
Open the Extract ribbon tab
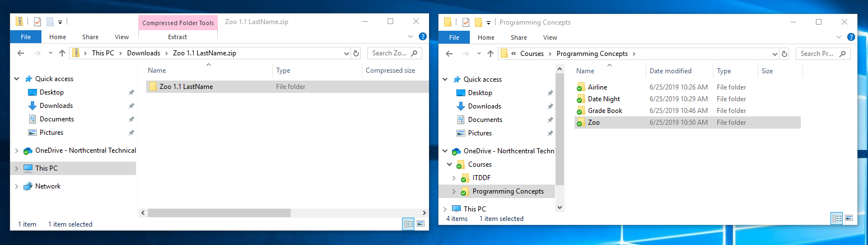tap(178, 37)
